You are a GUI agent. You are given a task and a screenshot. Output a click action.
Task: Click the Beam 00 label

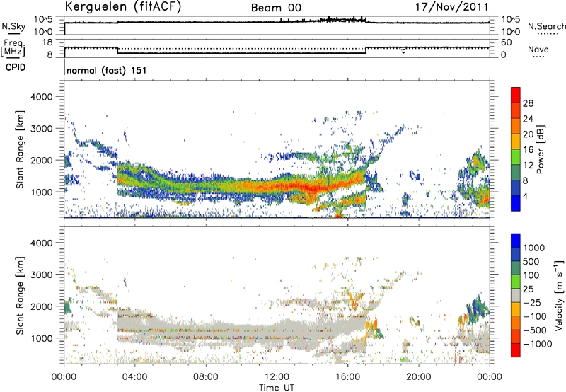[x=276, y=8]
